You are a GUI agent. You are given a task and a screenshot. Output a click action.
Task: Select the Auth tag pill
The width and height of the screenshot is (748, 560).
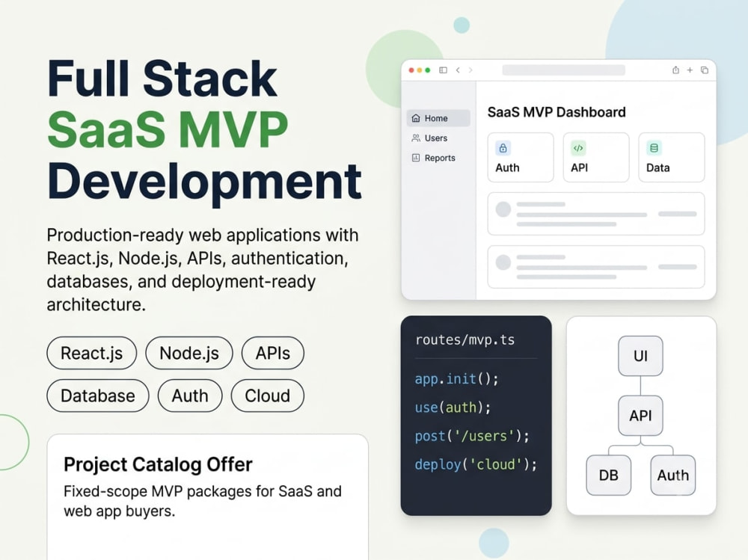tap(190, 396)
